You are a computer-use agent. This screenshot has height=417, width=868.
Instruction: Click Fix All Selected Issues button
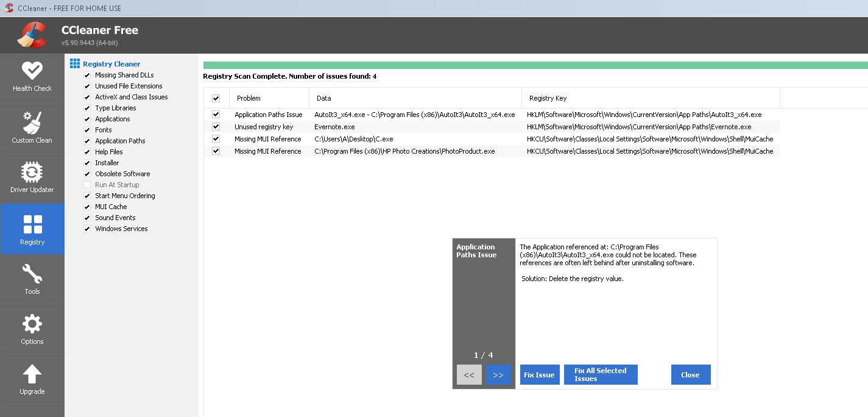pyautogui.click(x=601, y=375)
